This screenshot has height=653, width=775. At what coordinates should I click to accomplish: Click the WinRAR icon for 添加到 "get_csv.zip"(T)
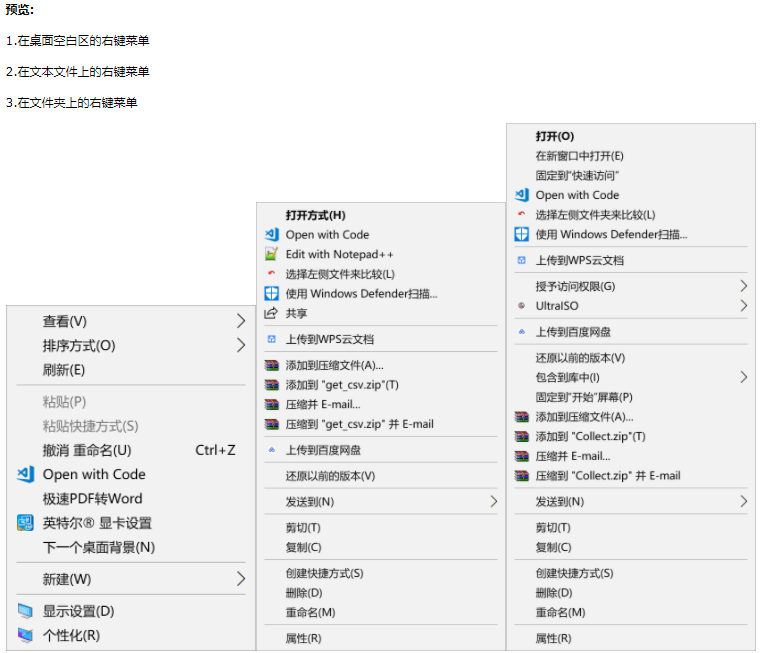(272, 385)
